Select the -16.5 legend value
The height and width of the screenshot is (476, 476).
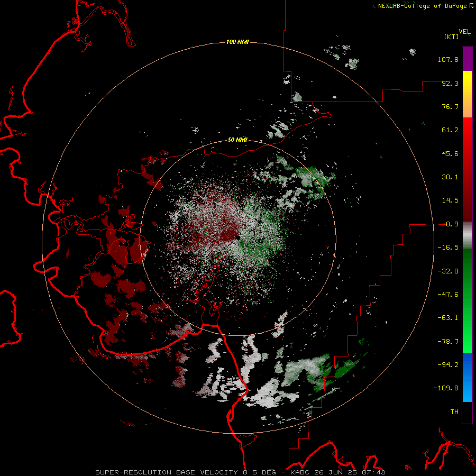[x=448, y=248]
